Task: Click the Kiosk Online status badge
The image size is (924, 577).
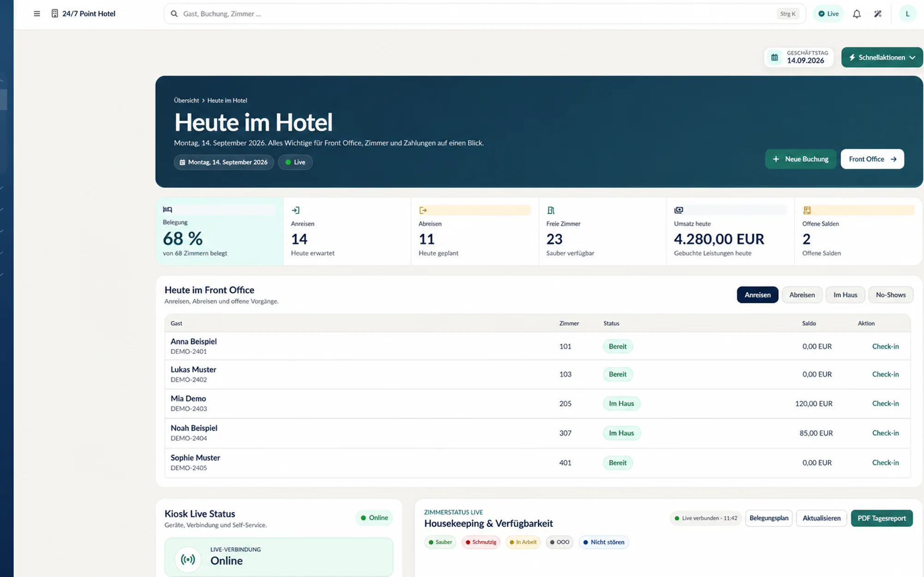Action: coord(374,518)
